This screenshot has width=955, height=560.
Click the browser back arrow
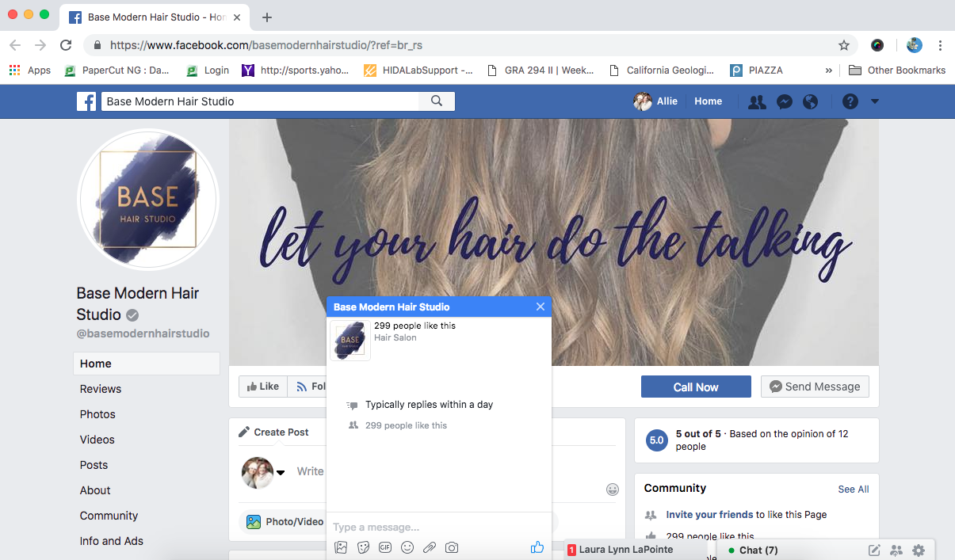click(x=15, y=45)
